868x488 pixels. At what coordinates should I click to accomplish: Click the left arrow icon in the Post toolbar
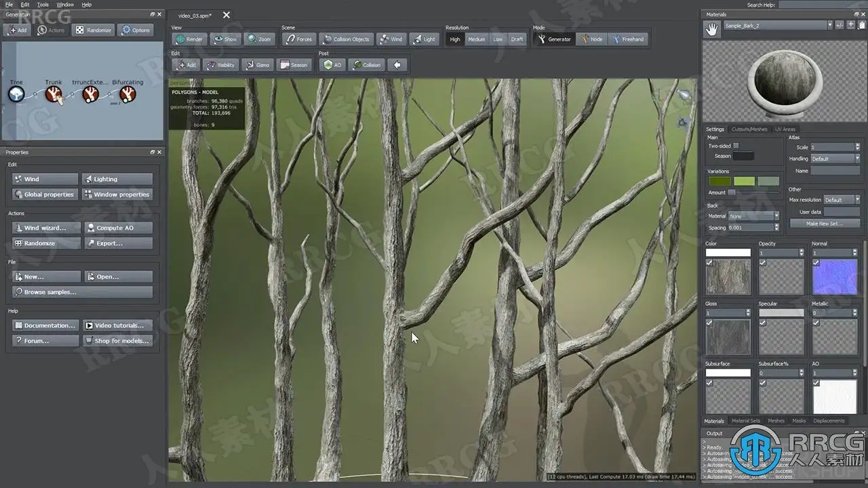pos(397,65)
